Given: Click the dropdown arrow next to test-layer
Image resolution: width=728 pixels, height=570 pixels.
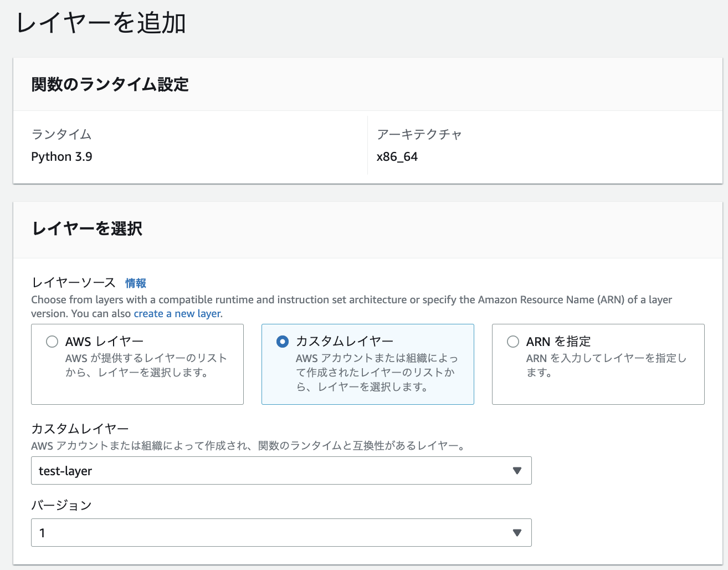Looking at the screenshot, I should point(517,470).
